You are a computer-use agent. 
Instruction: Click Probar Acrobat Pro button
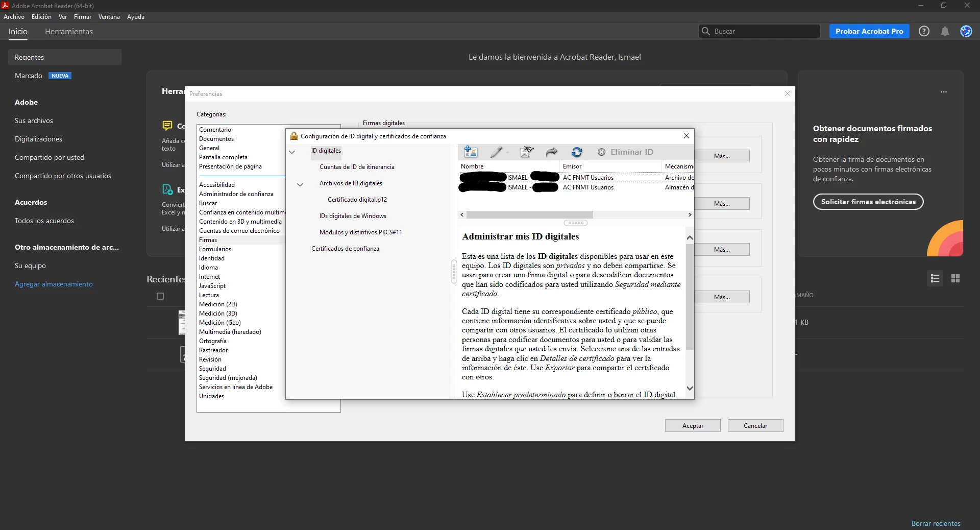pyautogui.click(x=869, y=31)
